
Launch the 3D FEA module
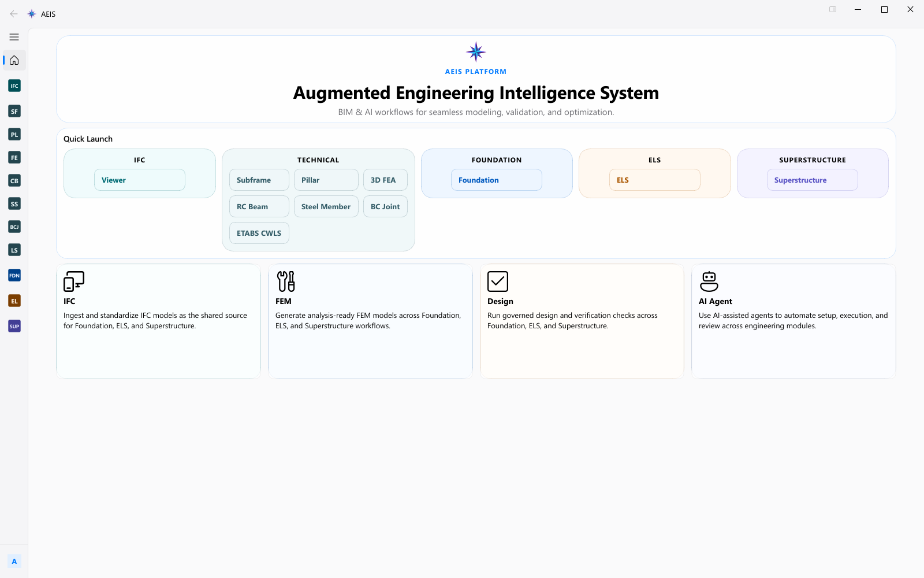point(385,180)
